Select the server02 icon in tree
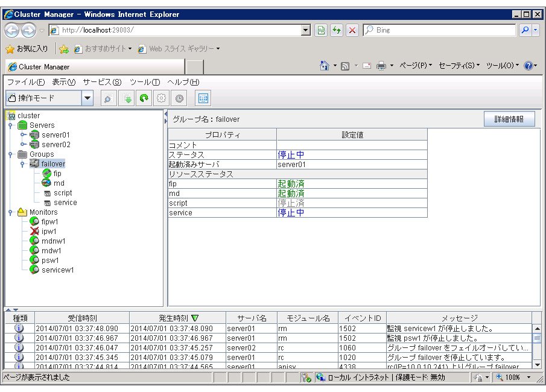 [x=34, y=145]
